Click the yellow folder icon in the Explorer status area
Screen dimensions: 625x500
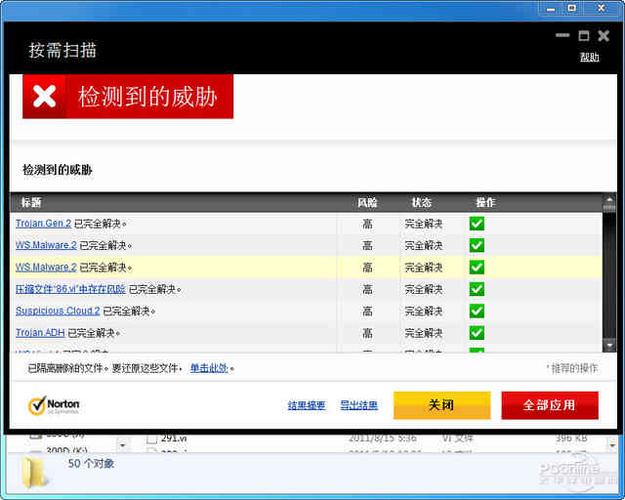[x=33, y=473]
